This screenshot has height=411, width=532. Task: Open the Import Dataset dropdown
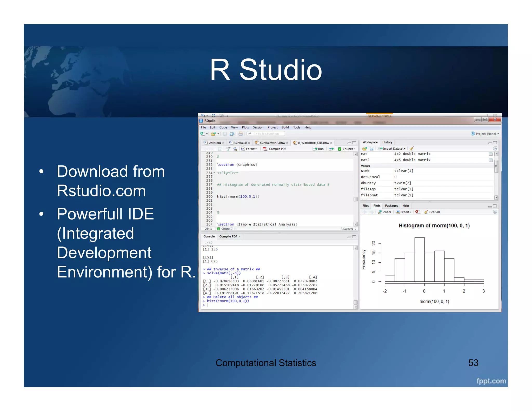[392, 149]
